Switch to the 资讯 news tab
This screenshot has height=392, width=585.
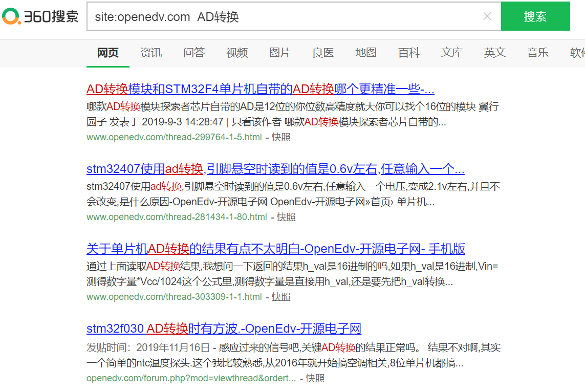click(x=150, y=53)
